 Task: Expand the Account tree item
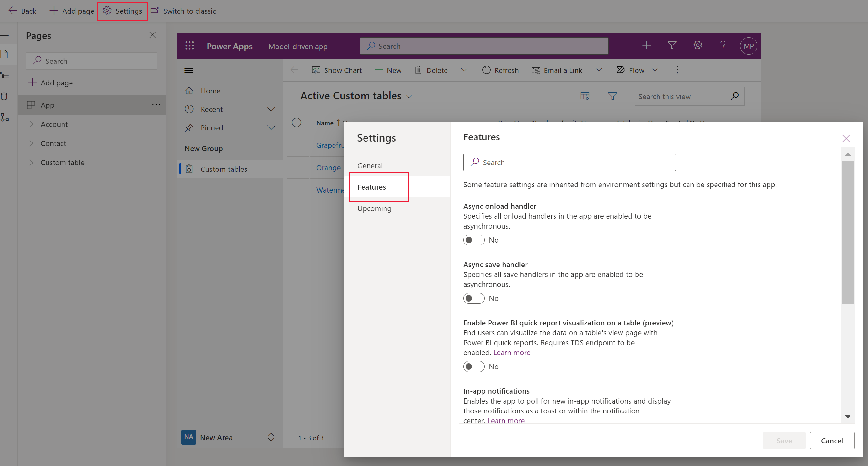[32, 123]
